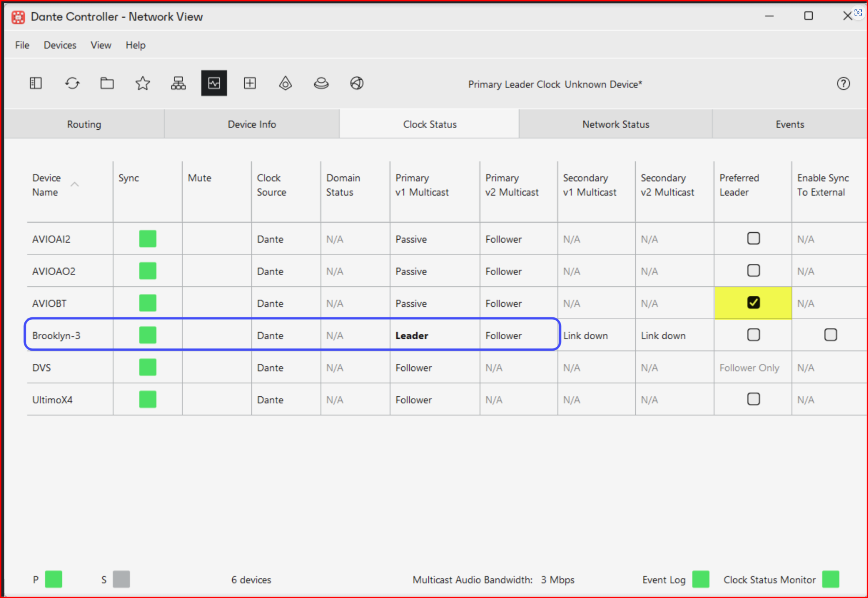Click the 6 devices status text
The height and width of the screenshot is (598, 868).
[251, 580]
